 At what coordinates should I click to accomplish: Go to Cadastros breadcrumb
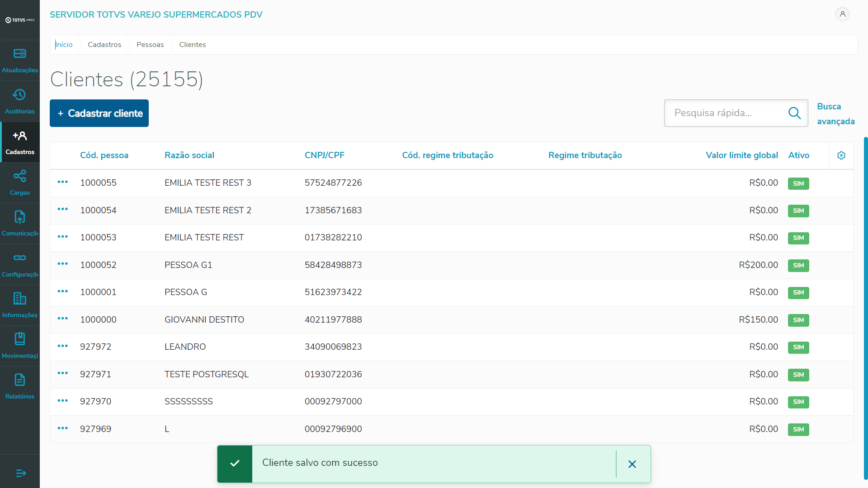104,45
